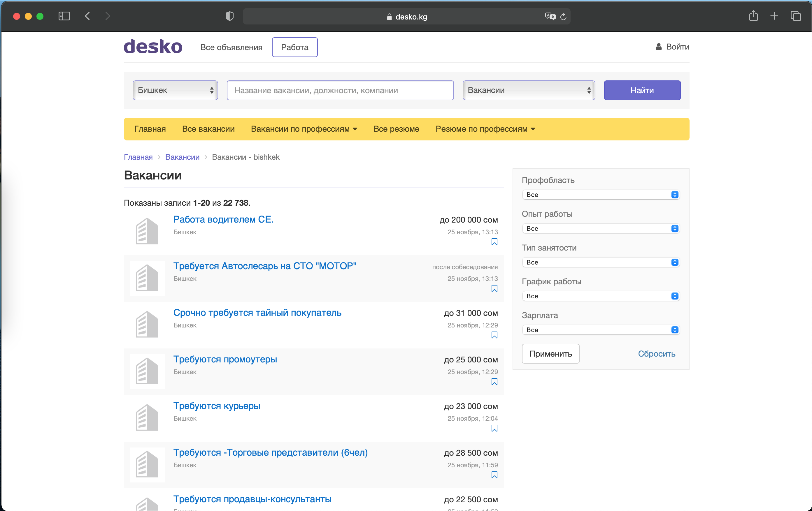The height and width of the screenshot is (511, 812).
Task: Open Требуются -Торговые представители (6чел) listing
Action: (x=271, y=452)
